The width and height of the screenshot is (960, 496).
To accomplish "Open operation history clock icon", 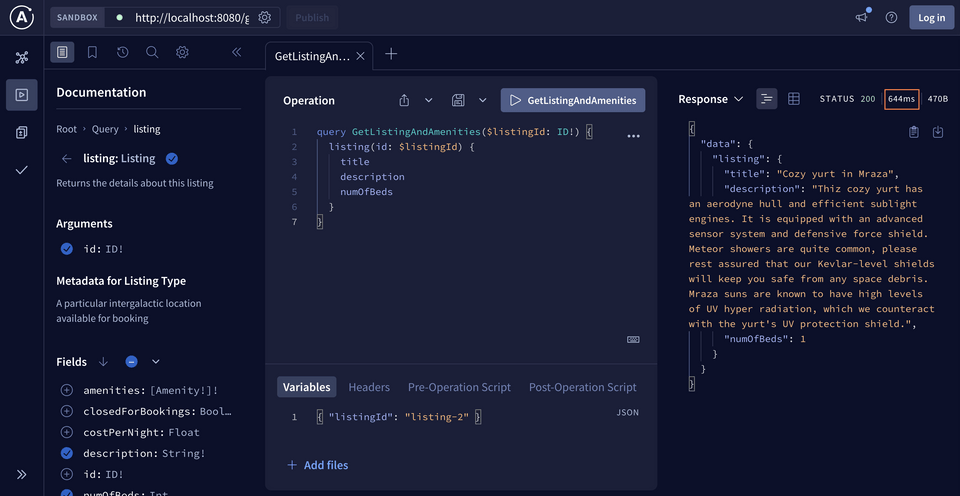I will tap(122, 52).
